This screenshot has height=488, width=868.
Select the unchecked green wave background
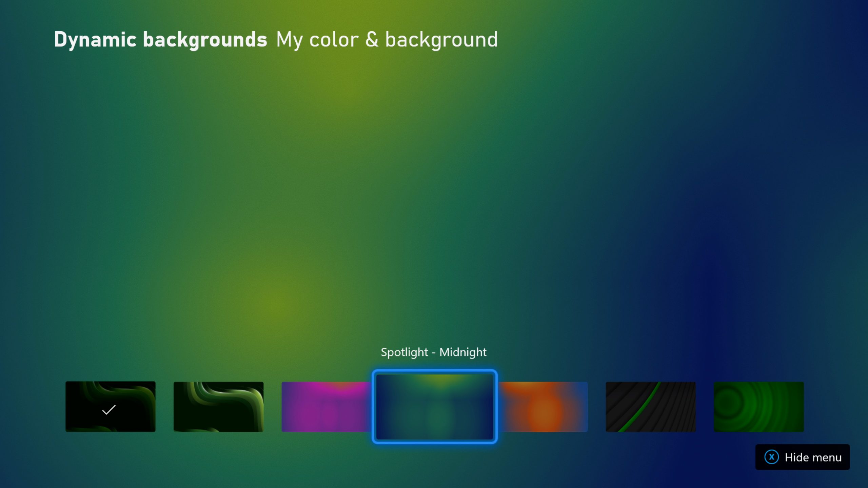(x=218, y=407)
